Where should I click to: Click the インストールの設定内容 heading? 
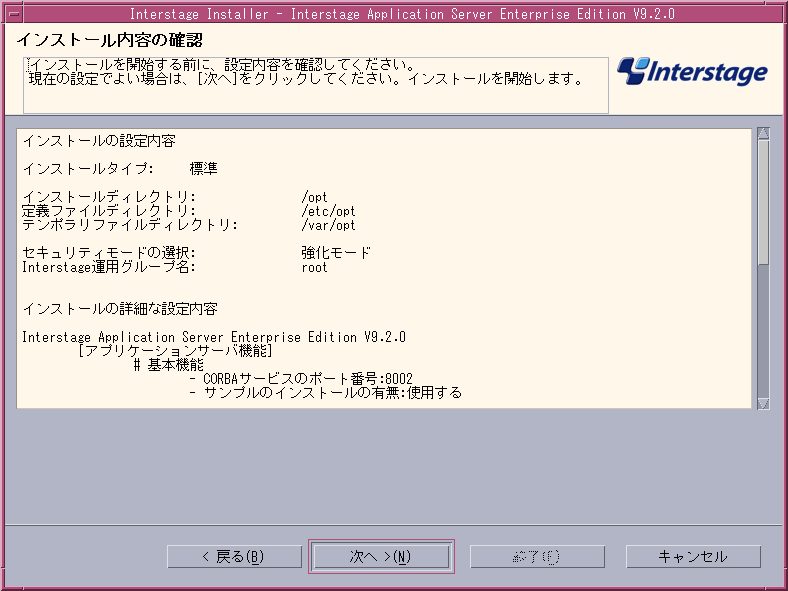click(x=99, y=141)
